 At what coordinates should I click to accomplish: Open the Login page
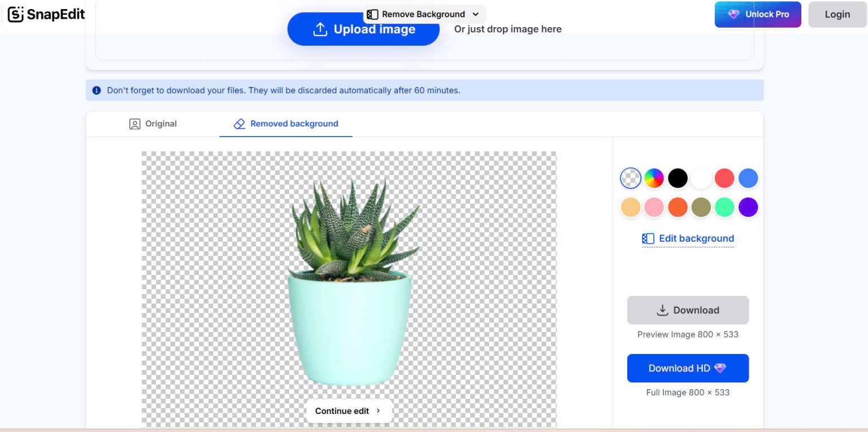point(837,14)
